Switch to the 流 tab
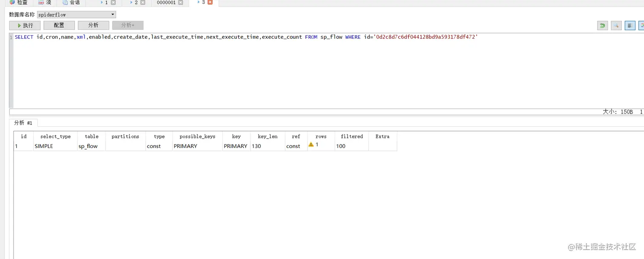This screenshot has width=644, height=259. click(x=45, y=3)
